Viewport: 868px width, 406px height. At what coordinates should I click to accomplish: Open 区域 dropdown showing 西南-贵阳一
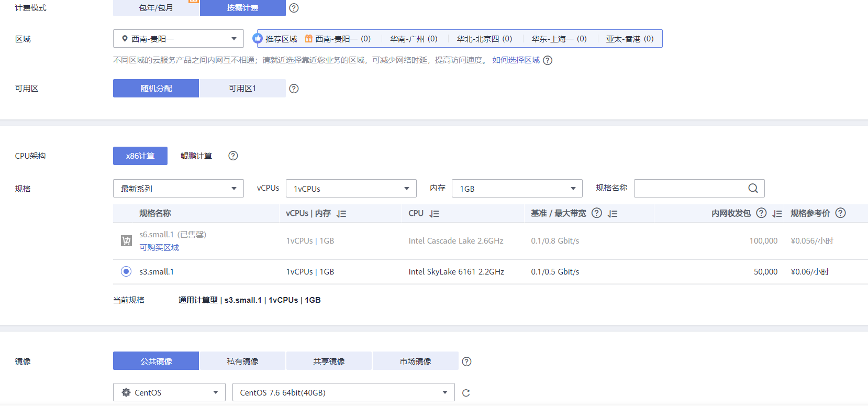pyautogui.click(x=179, y=39)
